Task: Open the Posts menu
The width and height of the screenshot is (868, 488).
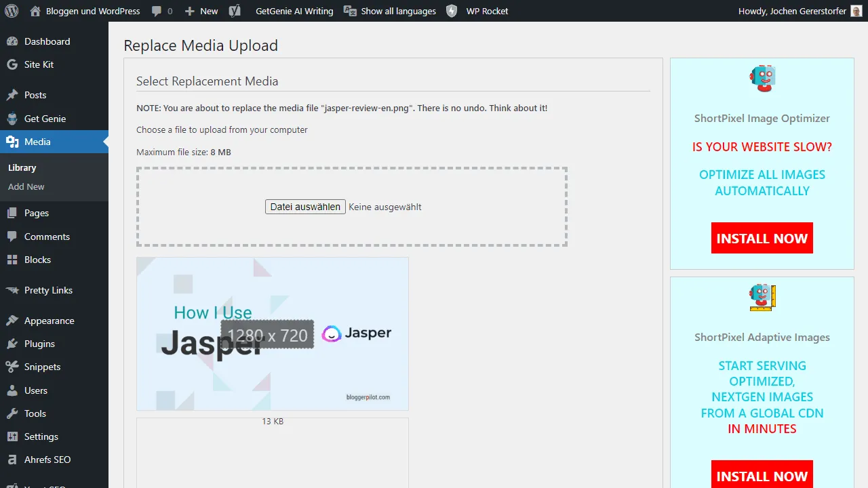Action: [54, 95]
